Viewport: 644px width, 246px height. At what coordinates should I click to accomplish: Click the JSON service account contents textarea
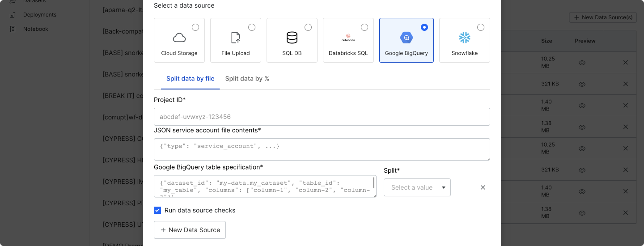[322, 149]
